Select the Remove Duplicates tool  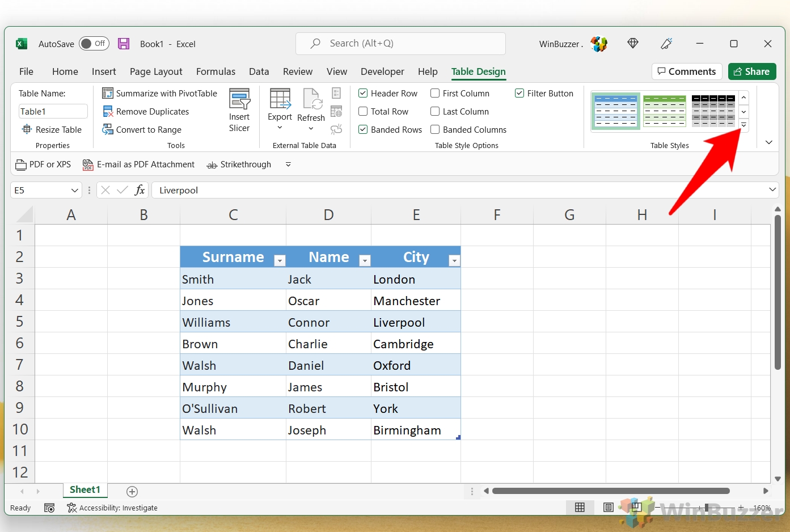tap(146, 112)
